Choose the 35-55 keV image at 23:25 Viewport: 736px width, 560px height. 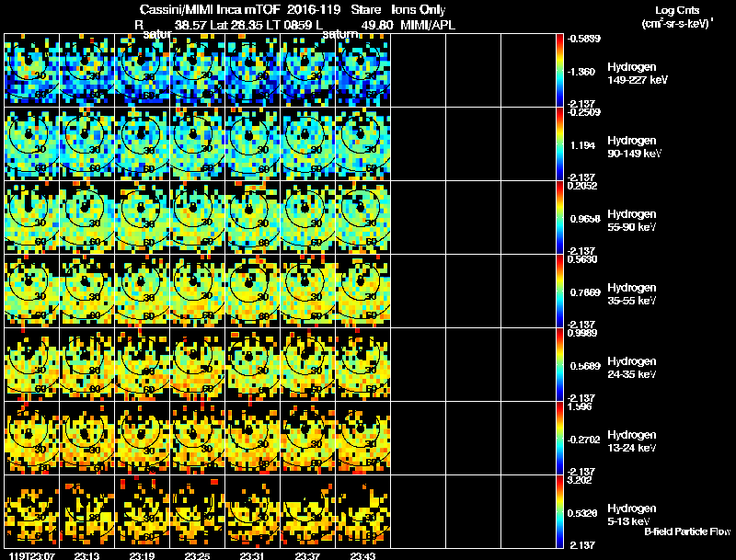(x=198, y=291)
